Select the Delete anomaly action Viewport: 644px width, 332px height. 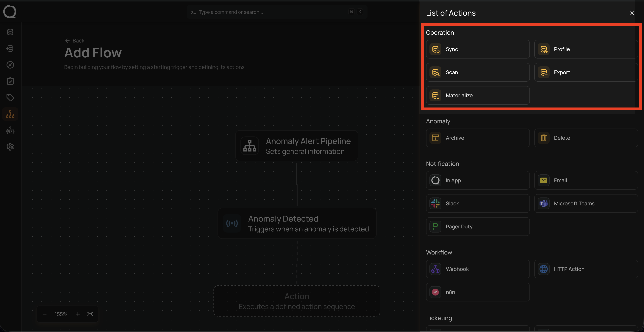pos(585,138)
